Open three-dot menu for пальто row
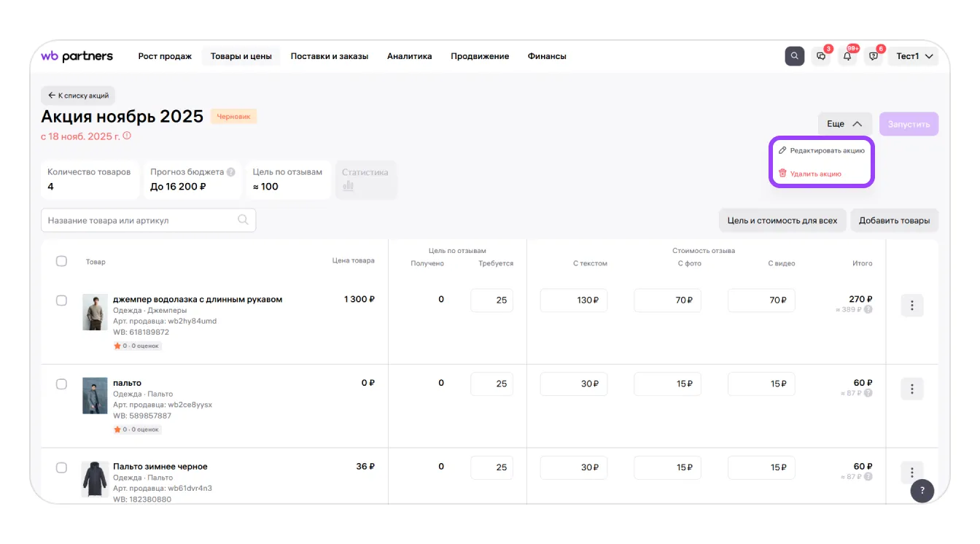The width and height of the screenshot is (980, 544). [x=911, y=389]
